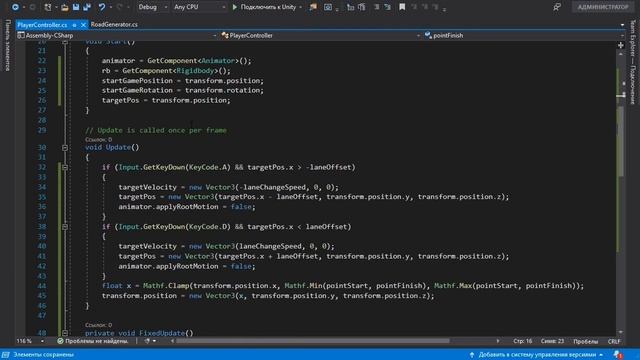The width and height of the screenshot is (640, 360).
Task: Click the Decrease indent toolbar icon
Action: point(377,7)
